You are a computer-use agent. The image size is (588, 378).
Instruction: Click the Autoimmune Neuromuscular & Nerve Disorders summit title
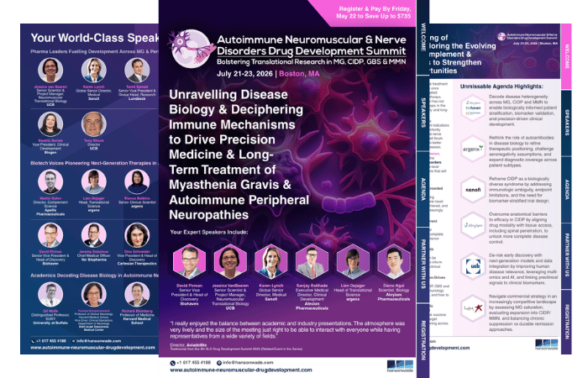pyautogui.click(x=312, y=45)
